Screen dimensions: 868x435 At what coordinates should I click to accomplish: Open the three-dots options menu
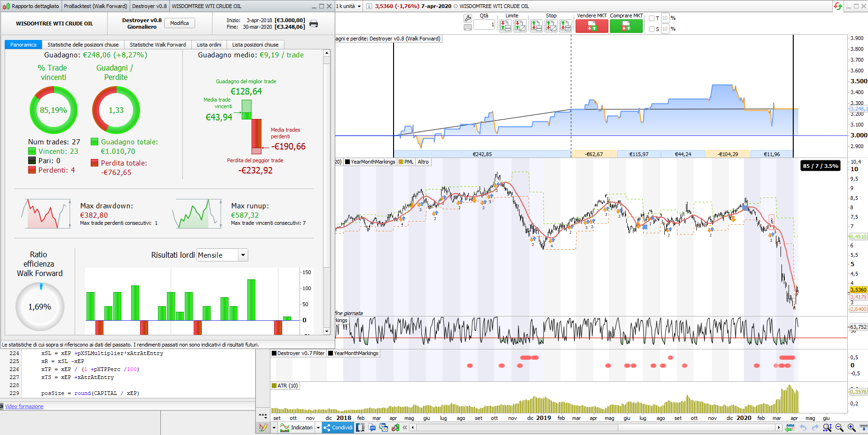pyautogui.click(x=263, y=416)
